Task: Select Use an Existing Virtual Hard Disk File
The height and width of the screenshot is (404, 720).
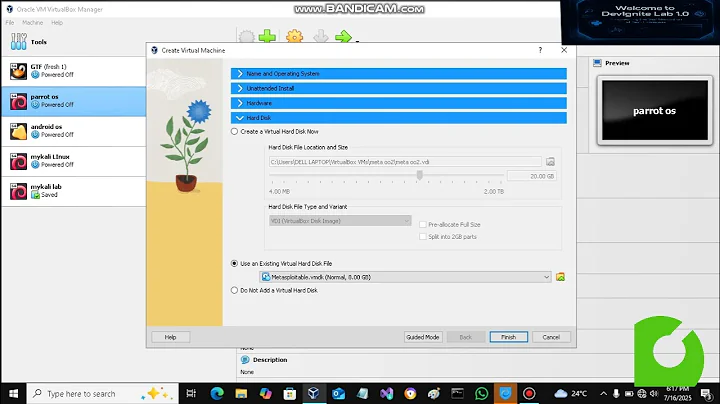Action: [x=235, y=264]
